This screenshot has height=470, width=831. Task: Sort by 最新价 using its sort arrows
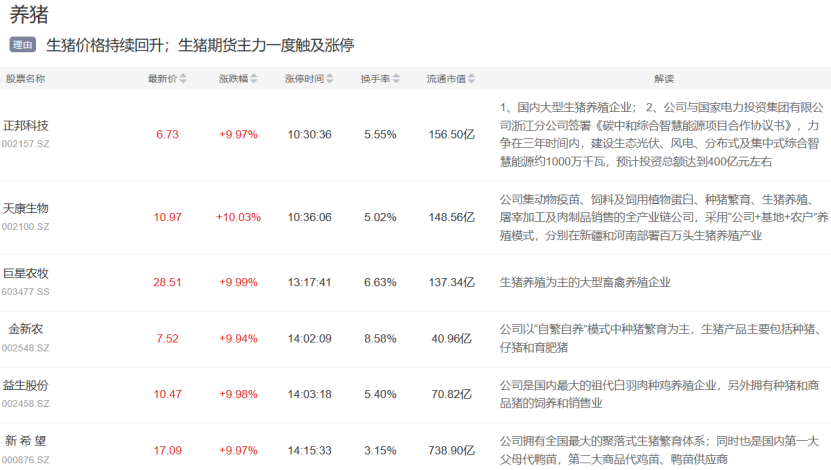point(183,78)
